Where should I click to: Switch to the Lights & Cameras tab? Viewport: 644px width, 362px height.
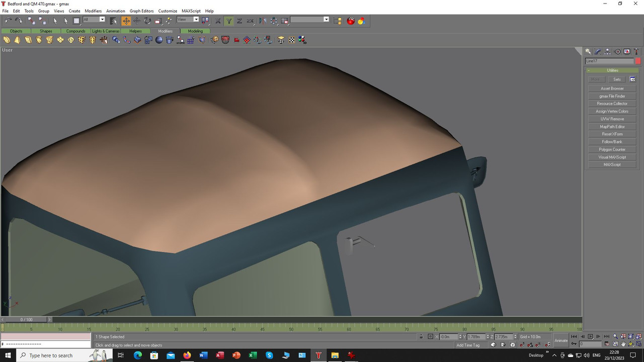[x=106, y=31]
